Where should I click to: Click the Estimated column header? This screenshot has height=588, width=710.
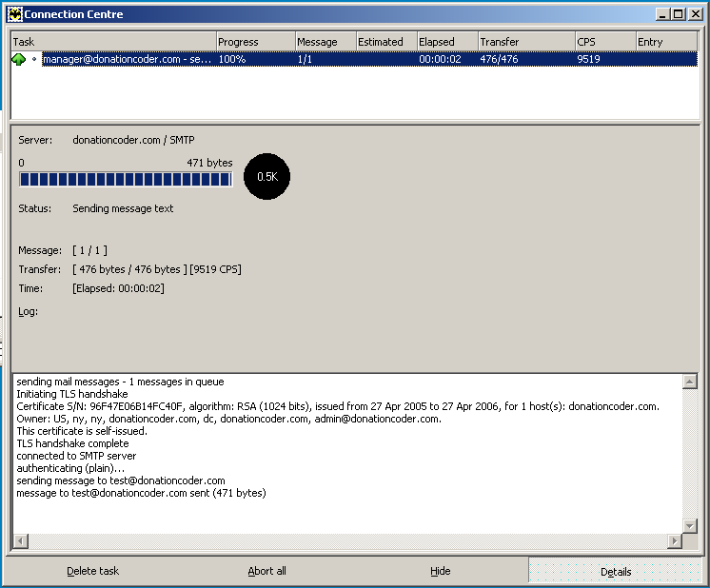(386, 42)
